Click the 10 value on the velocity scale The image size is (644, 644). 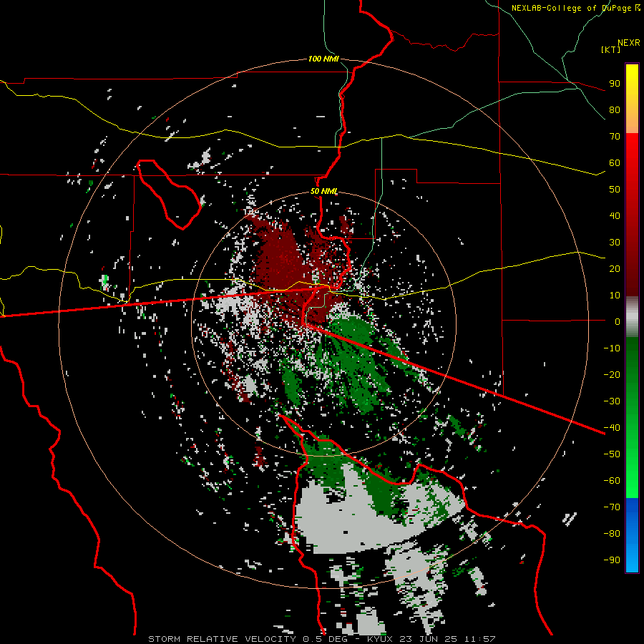(x=615, y=296)
